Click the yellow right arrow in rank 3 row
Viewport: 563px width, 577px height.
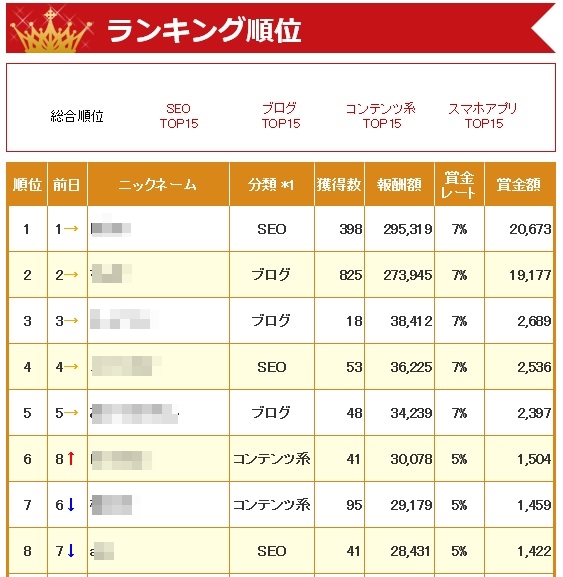click(71, 321)
